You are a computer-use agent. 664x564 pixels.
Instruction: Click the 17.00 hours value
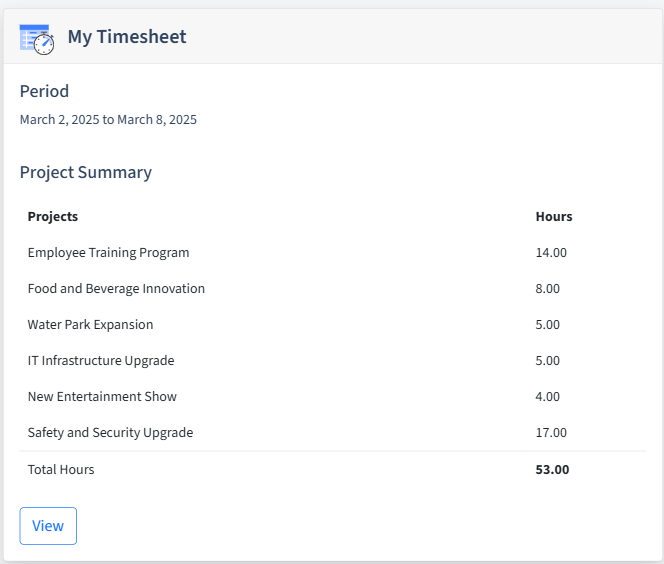click(551, 432)
